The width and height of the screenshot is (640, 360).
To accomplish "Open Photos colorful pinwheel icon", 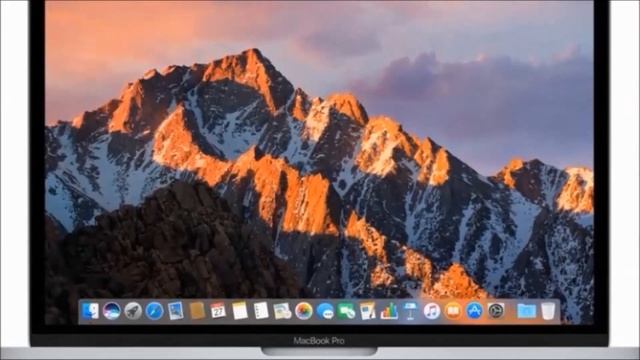I will 304,311.
